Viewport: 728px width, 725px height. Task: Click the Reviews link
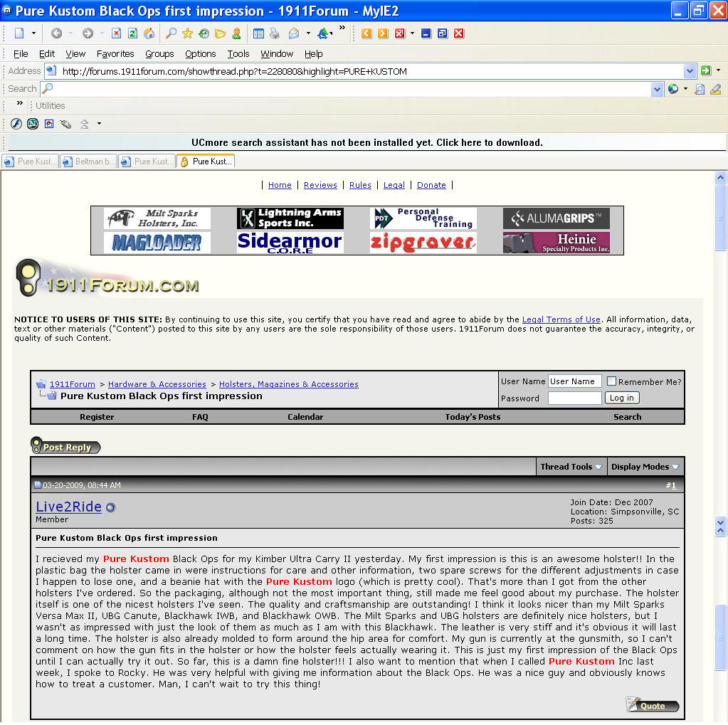tap(320, 185)
